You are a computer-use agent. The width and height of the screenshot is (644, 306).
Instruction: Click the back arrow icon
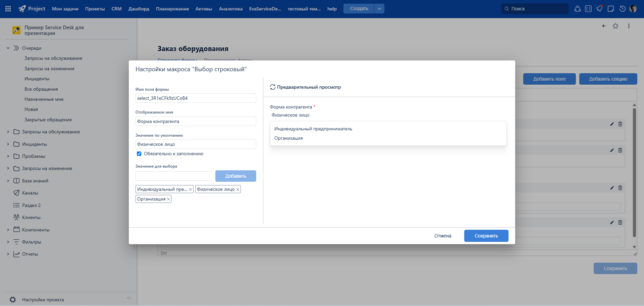click(604, 26)
